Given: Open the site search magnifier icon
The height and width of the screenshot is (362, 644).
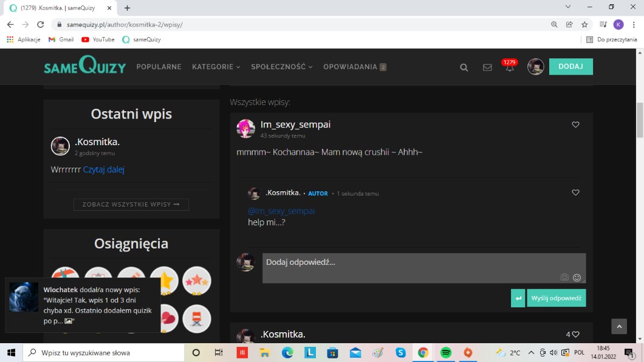Looking at the screenshot, I should (464, 67).
